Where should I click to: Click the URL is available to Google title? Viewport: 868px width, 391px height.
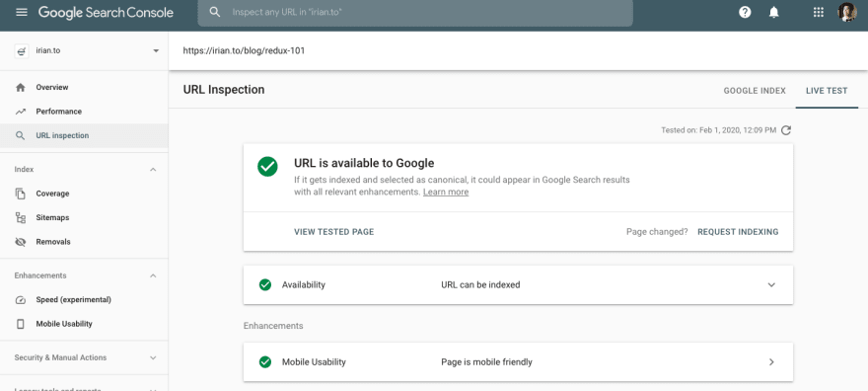tap(364, 163)
